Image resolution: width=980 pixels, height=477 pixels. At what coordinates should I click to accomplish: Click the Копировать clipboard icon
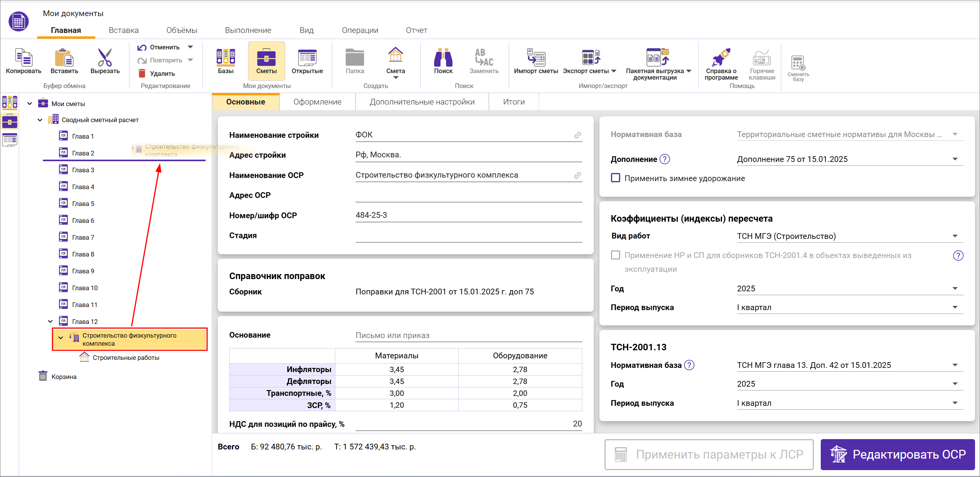coord(23,57)
